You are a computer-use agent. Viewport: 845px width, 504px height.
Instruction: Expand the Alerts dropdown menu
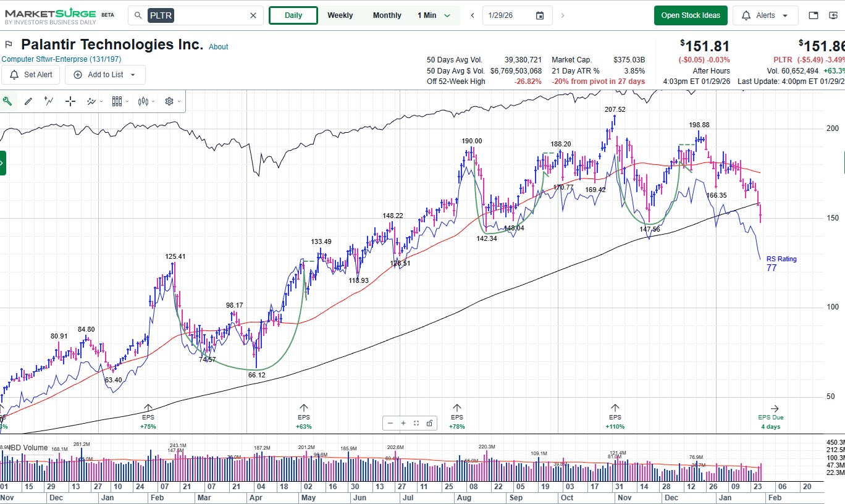tap(765, 15)
